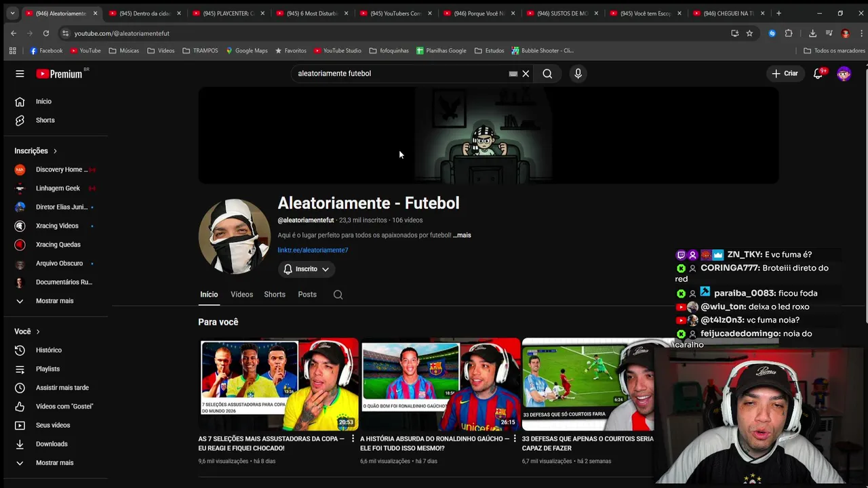The height and width of the screenshot is (488, 868).
Task: Play the Ronaldinho Gaúcho video thumbnail
Action: (x=440, y=384)
